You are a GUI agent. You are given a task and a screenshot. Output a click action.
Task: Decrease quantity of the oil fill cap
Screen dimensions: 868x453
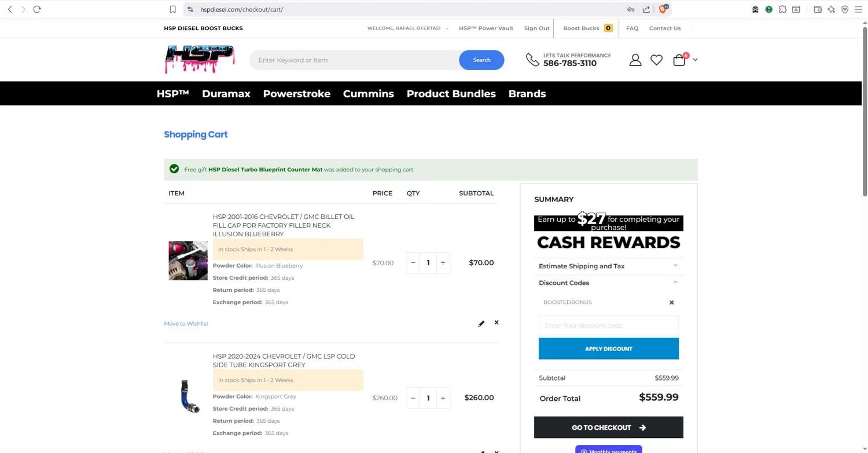[x=413, y=263]
